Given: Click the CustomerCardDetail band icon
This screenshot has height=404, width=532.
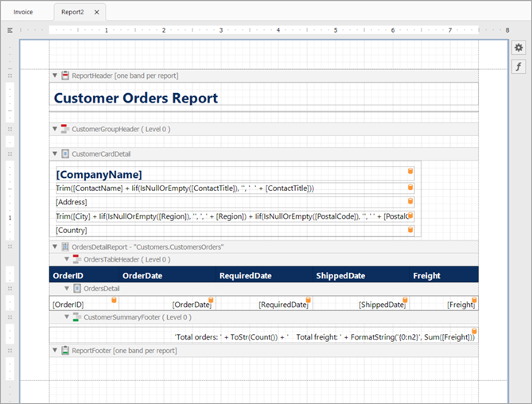Looking at the screenshot, I should tap(65, 153).
